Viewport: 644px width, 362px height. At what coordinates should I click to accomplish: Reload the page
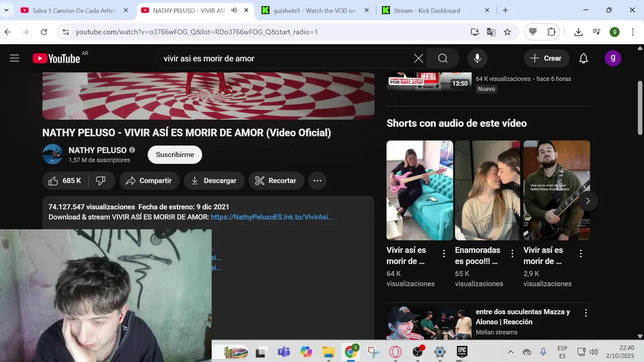tap(44, 32)
